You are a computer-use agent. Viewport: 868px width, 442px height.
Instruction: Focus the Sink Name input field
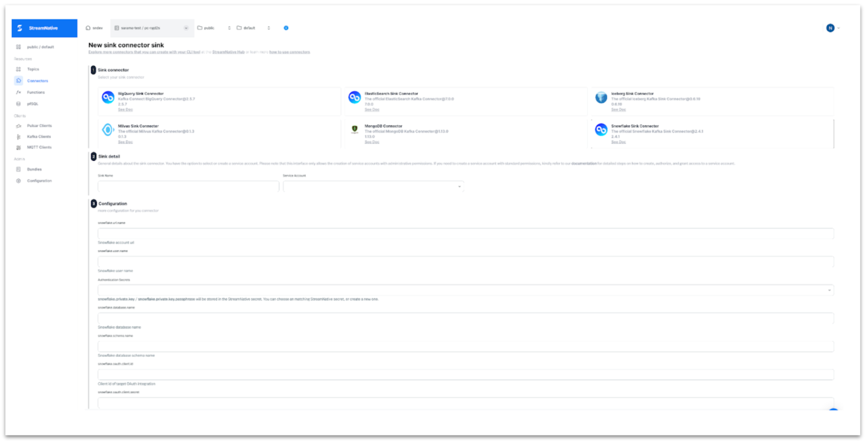tap(188, 186)
